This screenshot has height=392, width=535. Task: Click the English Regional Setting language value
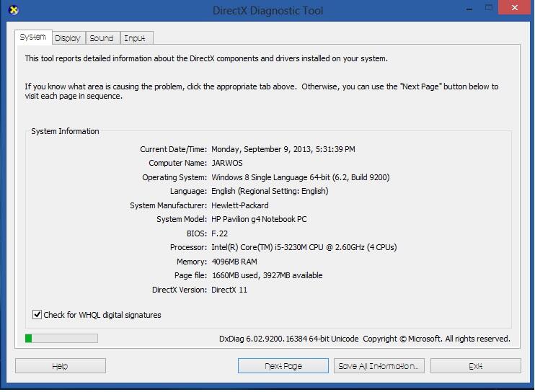click(x=270, y=191)
